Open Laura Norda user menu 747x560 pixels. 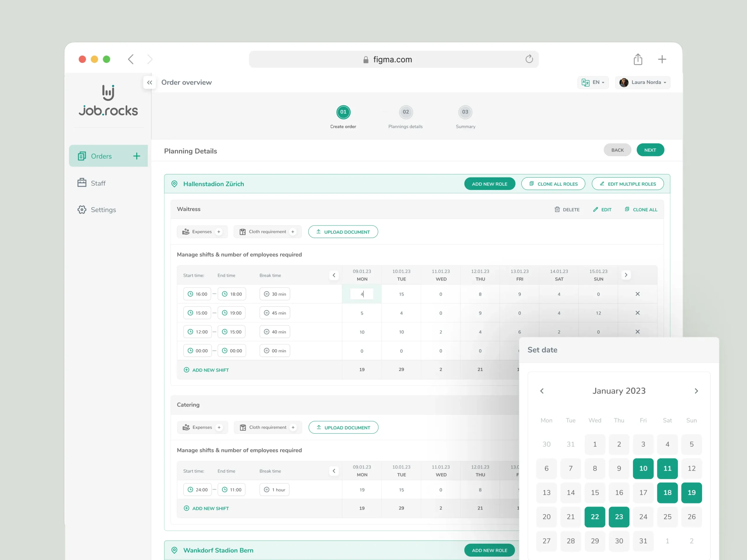642,82
